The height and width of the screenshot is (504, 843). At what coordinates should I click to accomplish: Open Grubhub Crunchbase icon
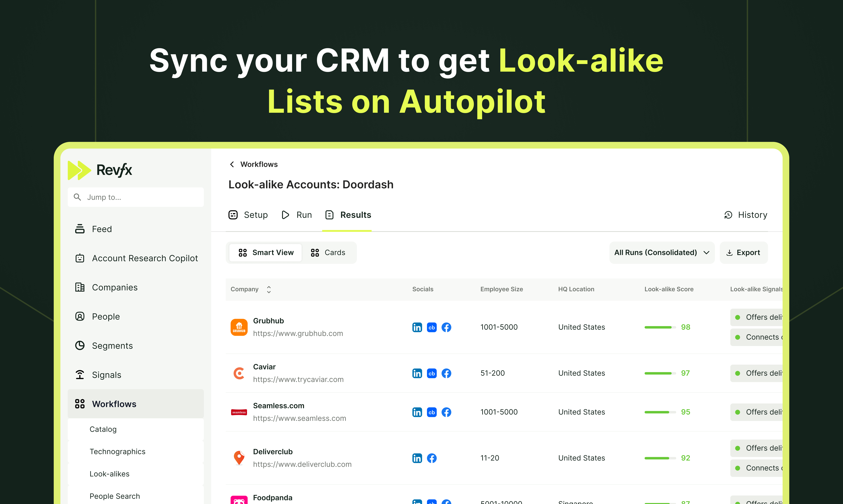[x=432, y=327]
